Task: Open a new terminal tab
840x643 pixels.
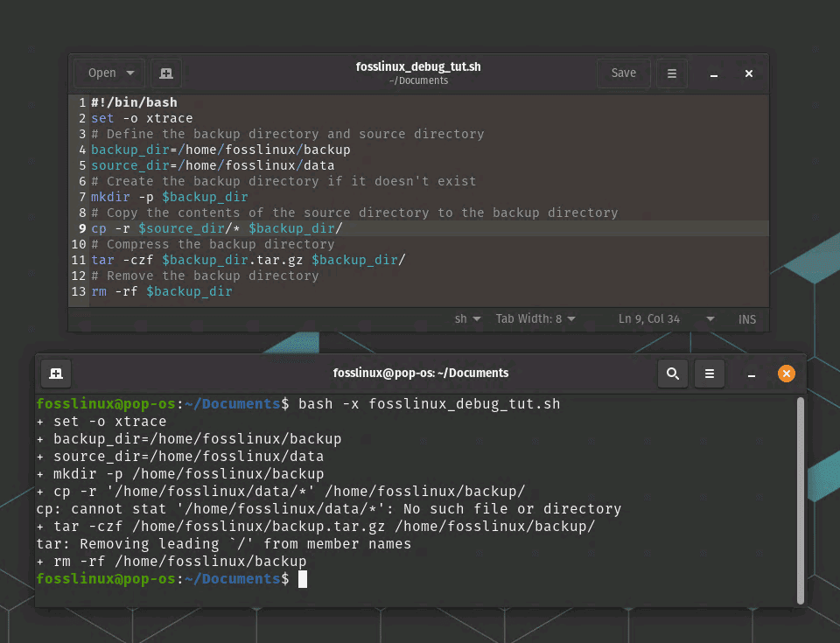Action: [x=56, y=373]
